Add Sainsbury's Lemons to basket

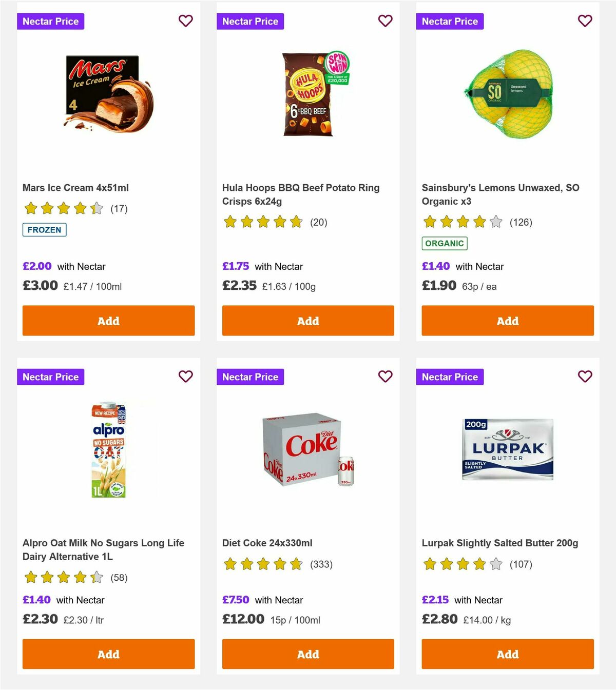[x=507, y=321]
